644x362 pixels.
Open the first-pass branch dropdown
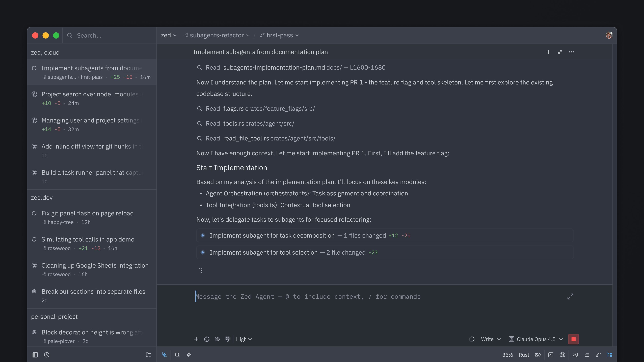click(279, 35)
